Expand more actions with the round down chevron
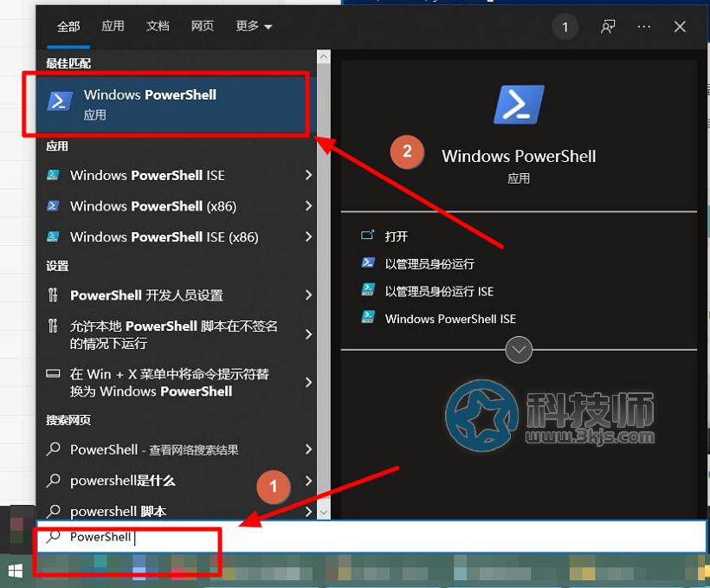 (519, 350)
